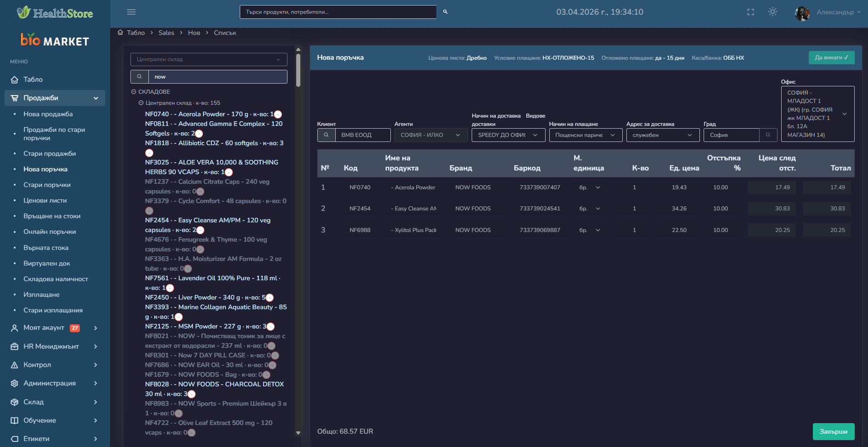The image size is (868, 447).
Task: Click the round button after NF0740 Acerola Powder
Action: click(278, 114)
